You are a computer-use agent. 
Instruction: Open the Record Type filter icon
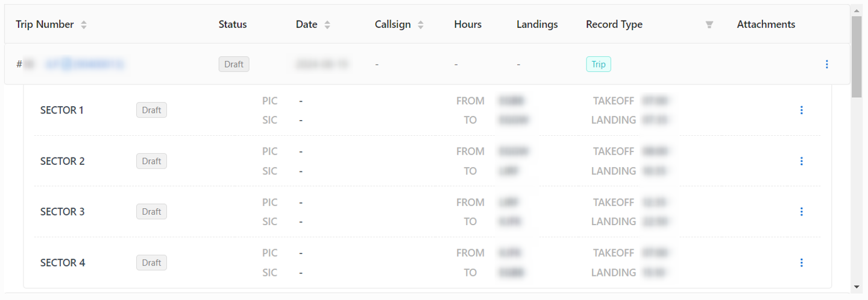[709, 25]
